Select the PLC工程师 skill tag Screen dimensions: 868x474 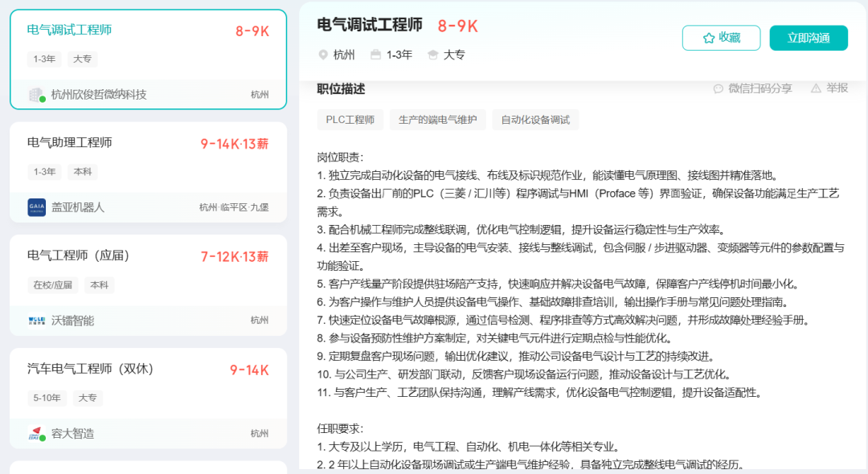coord(350,120)
